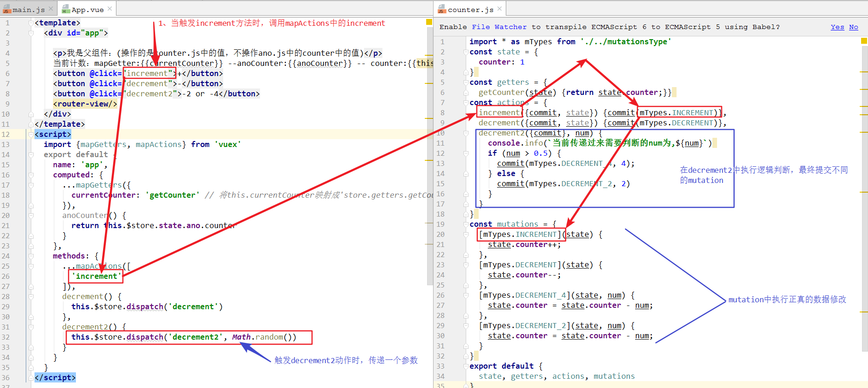This screenshot has width=868, height=388.
Task: Click the 'vuex' import string
Action: (228, 144)
